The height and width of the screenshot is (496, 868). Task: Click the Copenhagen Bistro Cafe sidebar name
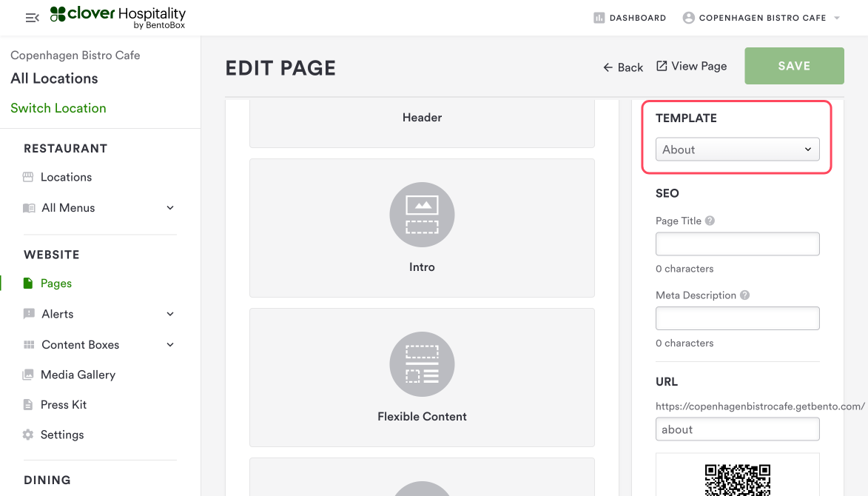[x=75, y=56]
